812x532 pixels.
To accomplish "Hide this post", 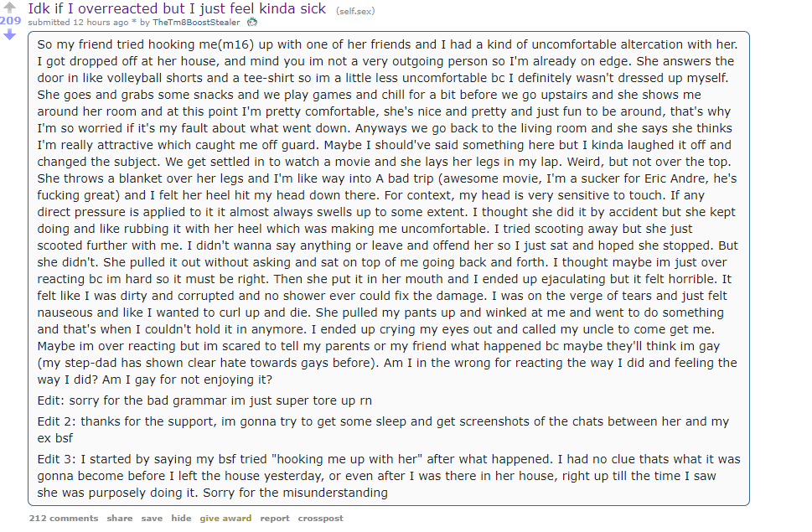I will (181, 518).
